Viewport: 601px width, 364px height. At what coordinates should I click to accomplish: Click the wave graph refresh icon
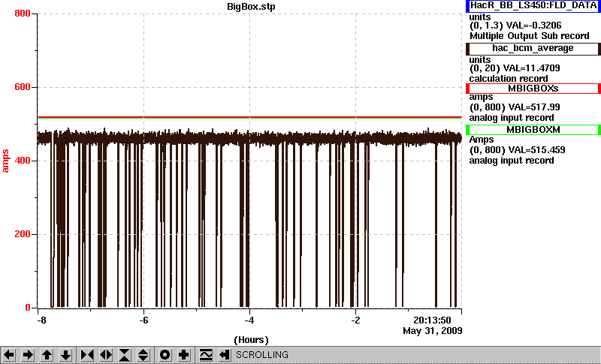coord(206,355)
